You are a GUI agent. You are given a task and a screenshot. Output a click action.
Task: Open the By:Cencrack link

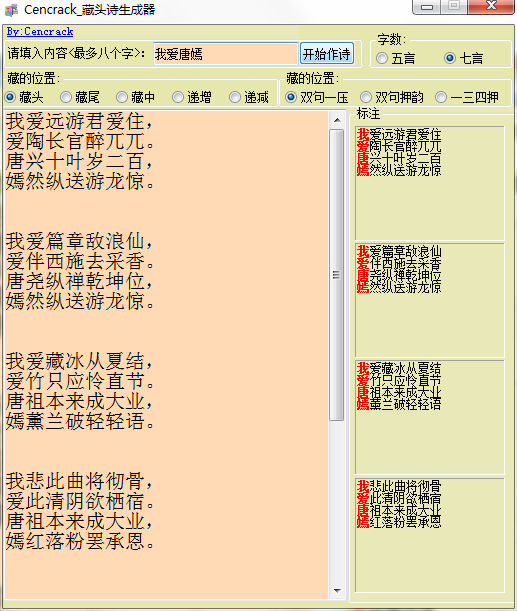(40, 32)
